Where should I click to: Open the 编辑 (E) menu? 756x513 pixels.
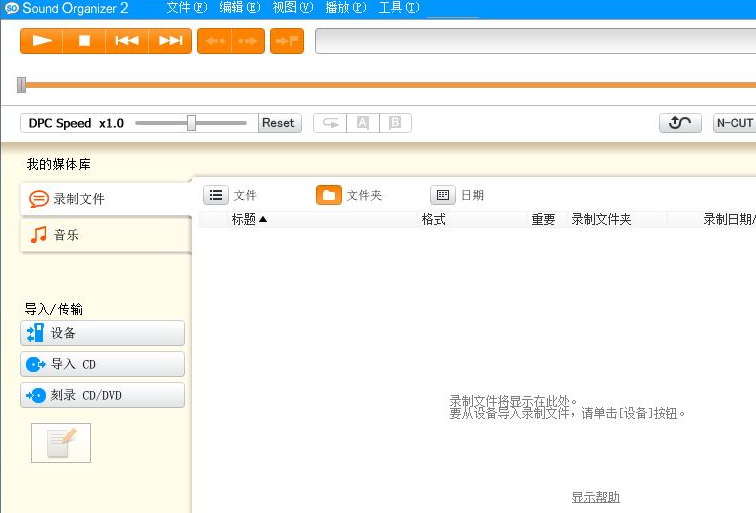point(240,8)
